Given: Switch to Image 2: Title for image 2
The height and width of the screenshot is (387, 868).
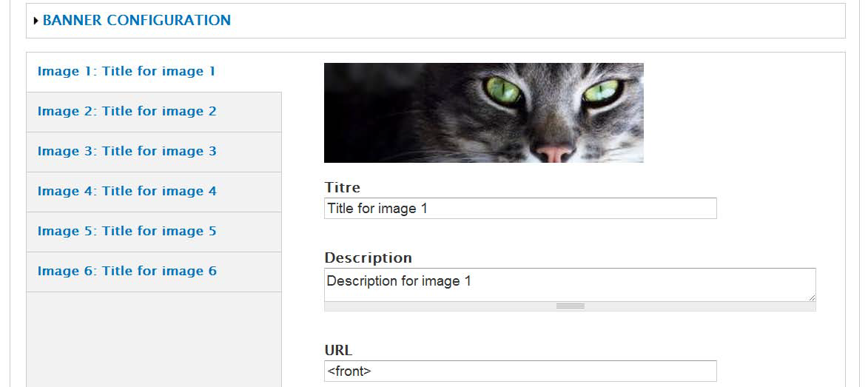Looking at the screenshot, I should [127, 112].
